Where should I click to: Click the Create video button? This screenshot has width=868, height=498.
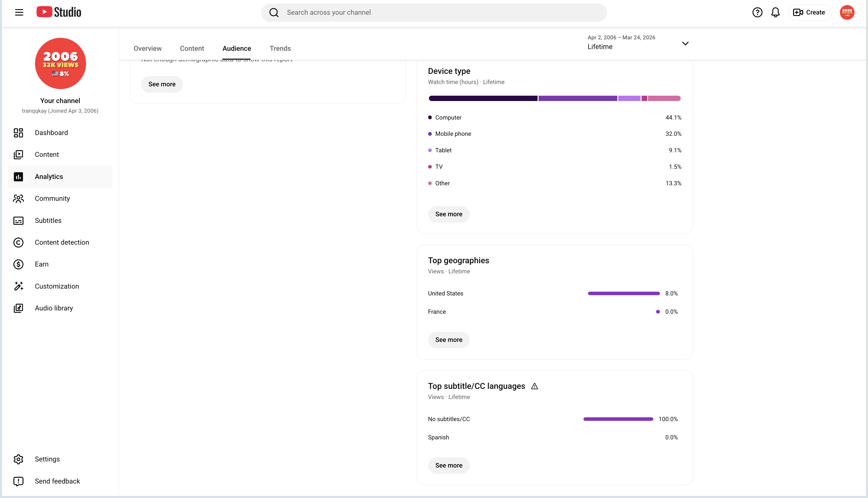pyautogui.click(x=810, y=12)
